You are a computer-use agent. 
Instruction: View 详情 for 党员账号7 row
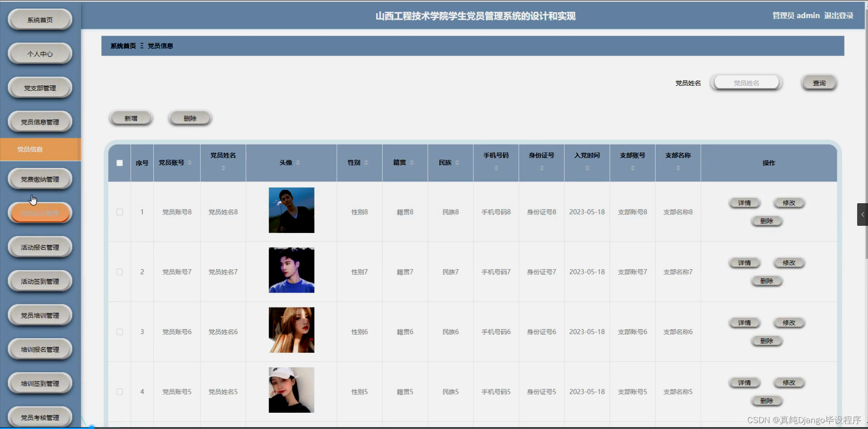click(744, 263)
